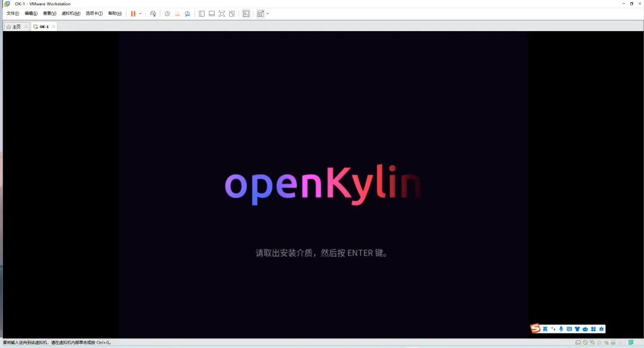Open the Sogou settings icon
Screen dimensions: 644x348
coord(601,329)
